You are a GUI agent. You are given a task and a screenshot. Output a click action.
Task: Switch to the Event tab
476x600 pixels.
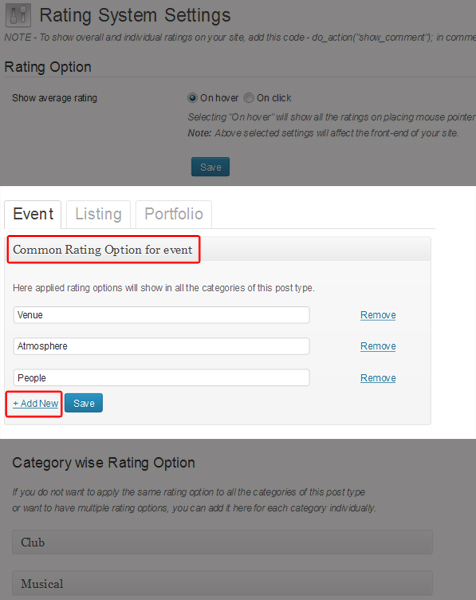tap(33, 214)
